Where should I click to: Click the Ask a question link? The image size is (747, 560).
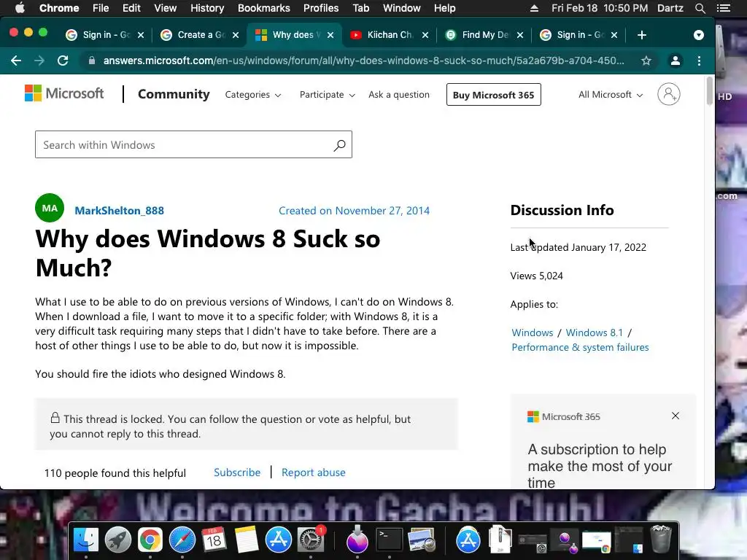tap(399, 94)
